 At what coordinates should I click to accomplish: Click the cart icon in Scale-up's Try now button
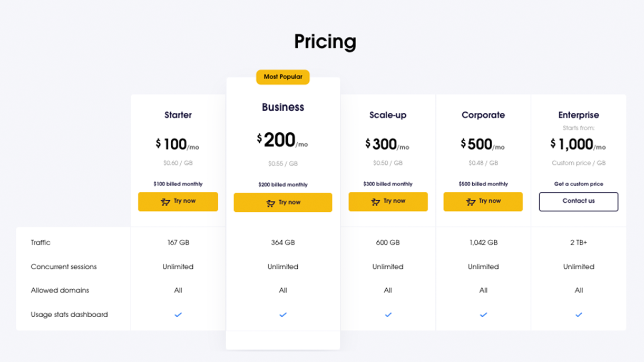point(376,202)
